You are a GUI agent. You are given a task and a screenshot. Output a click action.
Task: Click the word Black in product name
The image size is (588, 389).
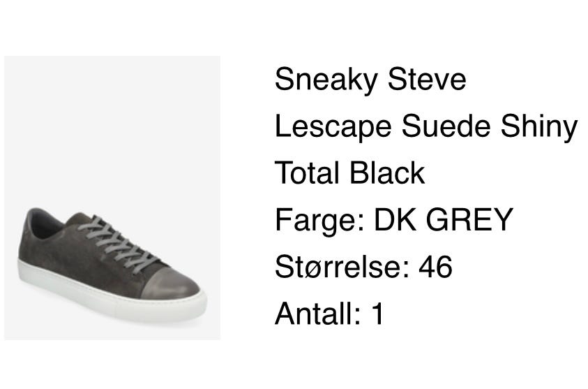(387, 173)
